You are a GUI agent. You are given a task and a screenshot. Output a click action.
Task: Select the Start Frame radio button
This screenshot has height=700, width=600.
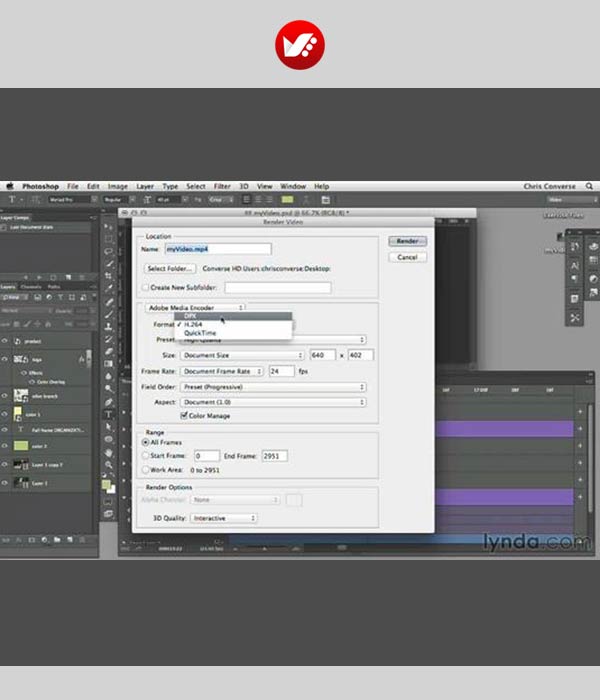[146, 456]
